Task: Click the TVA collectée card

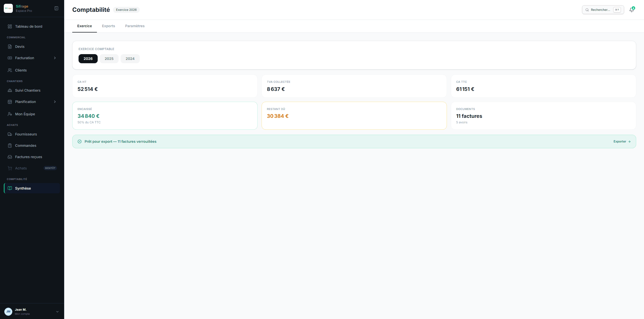Action: click(x=354, y=86)
